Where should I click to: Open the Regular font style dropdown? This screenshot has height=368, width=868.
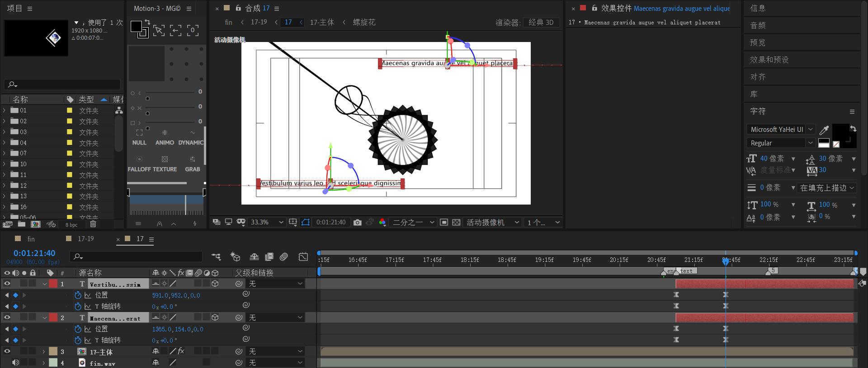780,143
